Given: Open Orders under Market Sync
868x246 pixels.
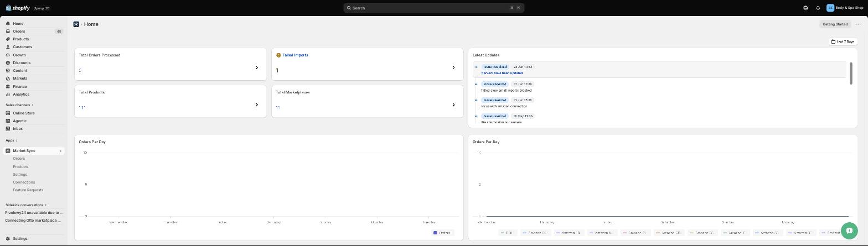Looking at the screenshot, I should coord(19,159).
